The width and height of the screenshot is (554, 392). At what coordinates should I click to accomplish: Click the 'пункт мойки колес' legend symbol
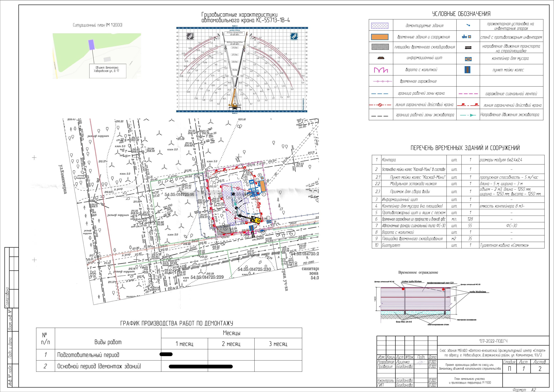coord(468,70)
